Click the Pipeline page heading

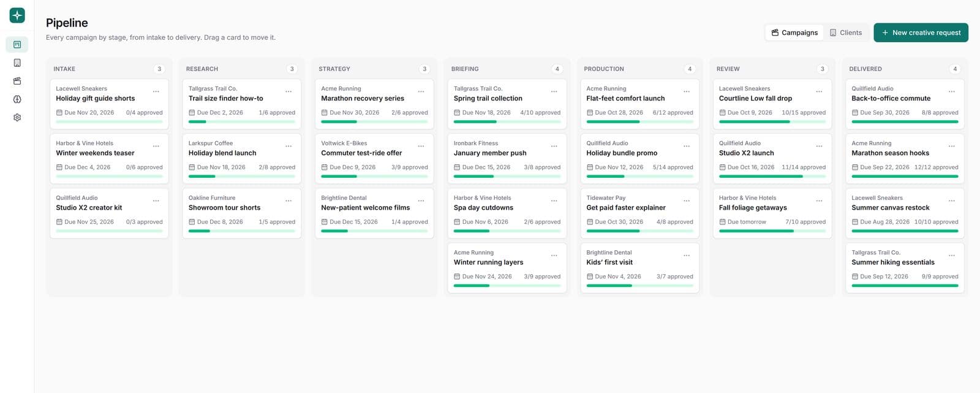[x=67, y=23]
